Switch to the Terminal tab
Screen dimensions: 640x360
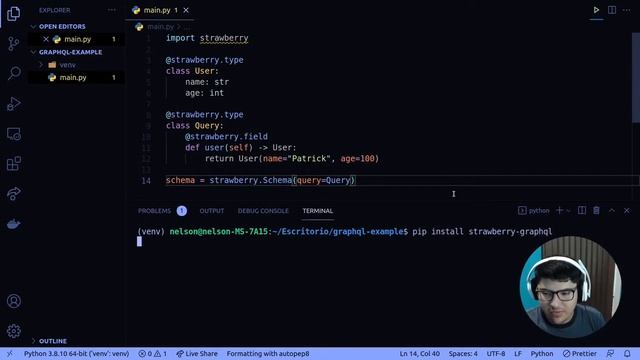[318, 211]
